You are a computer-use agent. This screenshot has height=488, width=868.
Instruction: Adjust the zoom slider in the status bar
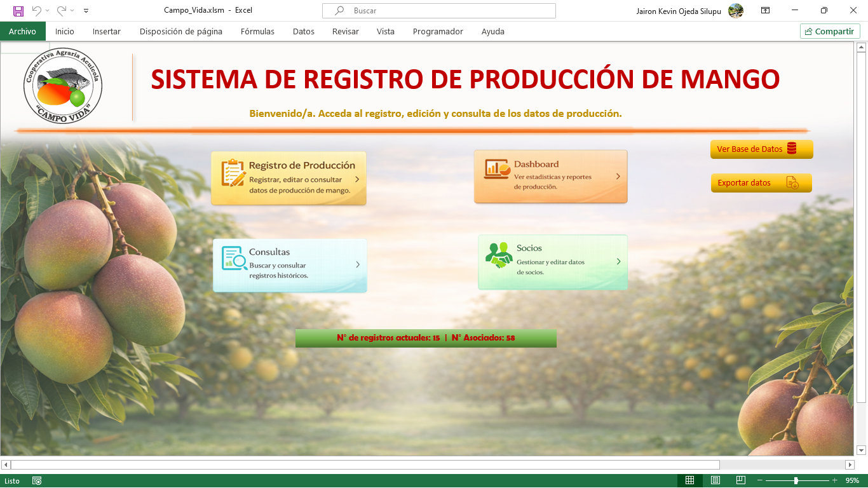795,481
